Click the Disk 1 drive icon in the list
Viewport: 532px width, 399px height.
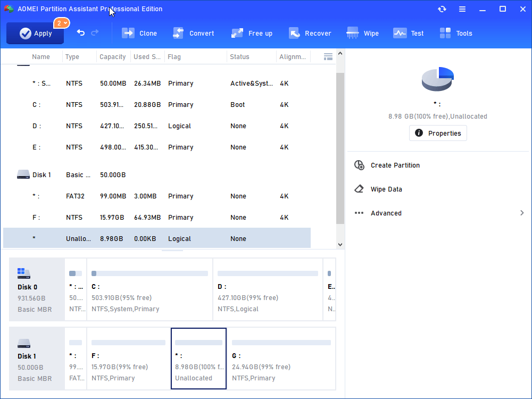pyautogui.click(x=23, y=174)
